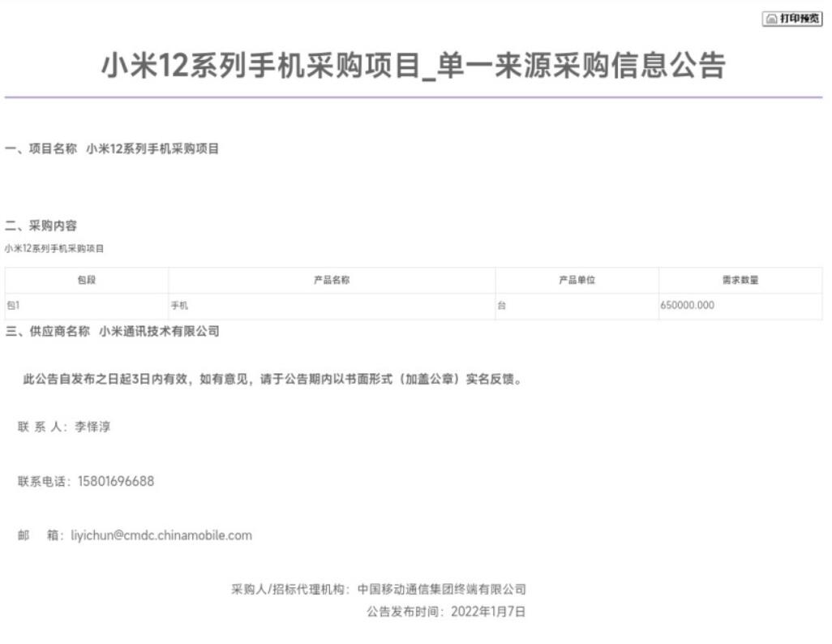Image resolution: width=832 pixels, height=644 pixels.
Task: Click the 台 unit cell
Action: tap(577, 306)
